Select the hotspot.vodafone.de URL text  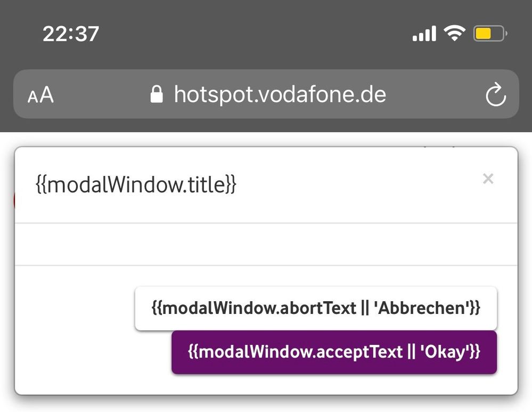click(280, 94)
